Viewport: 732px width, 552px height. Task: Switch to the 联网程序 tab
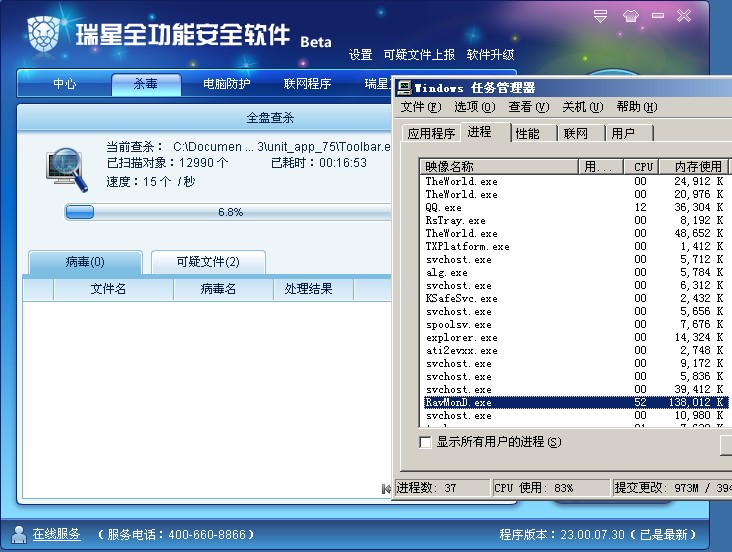(x=307, y=84)
